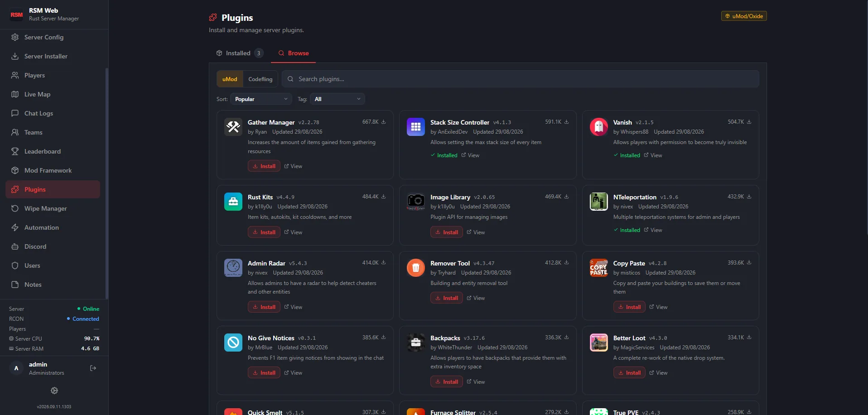Install the Remover Tool plugin

tap(447, 298)
